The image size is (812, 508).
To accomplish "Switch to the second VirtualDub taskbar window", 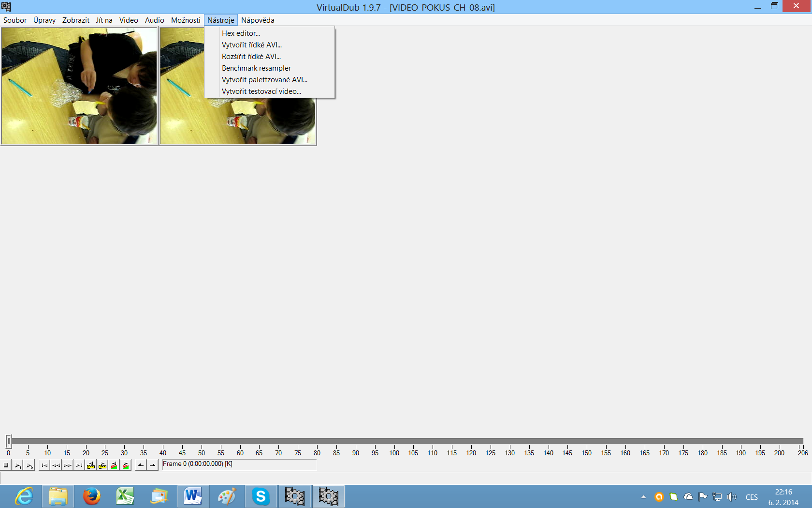I will point(328,496).
